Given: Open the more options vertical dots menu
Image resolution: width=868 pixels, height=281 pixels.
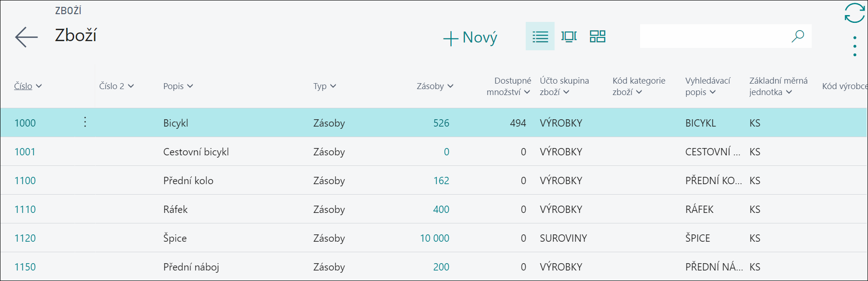Looking at the screenshot, I should click(x=854, y=46).
